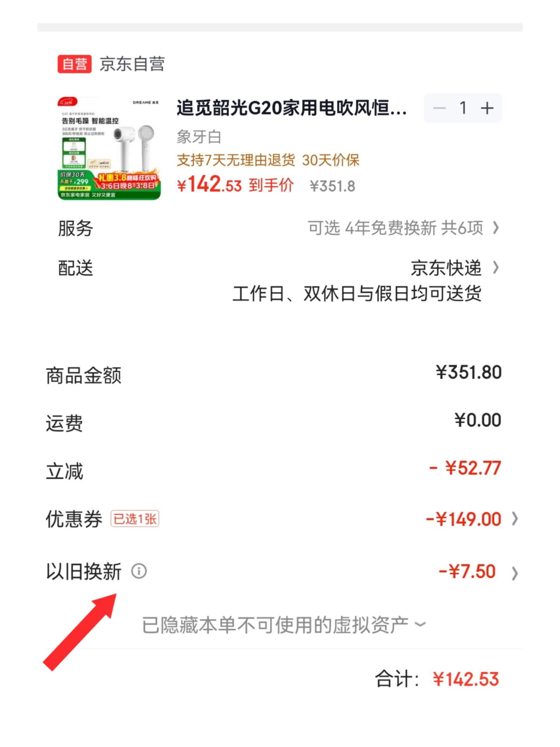View 支持7天无理由退货 policy text
Viewport: 560px width, 747px height.
[236, 160]
